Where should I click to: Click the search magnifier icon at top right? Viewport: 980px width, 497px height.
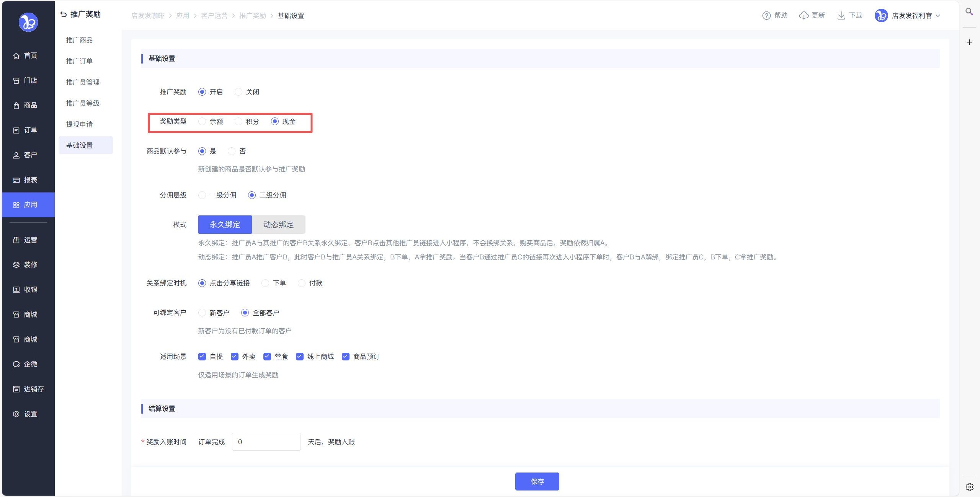tap(969, 12)
